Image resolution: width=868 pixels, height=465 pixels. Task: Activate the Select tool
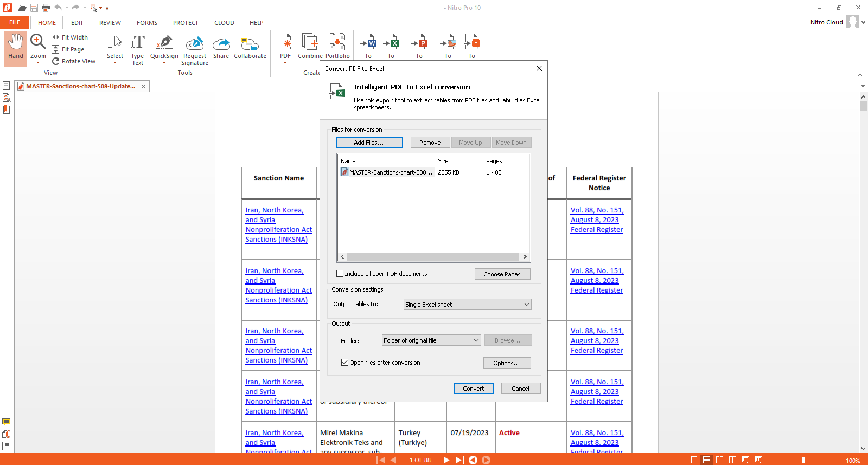point(114,47)
